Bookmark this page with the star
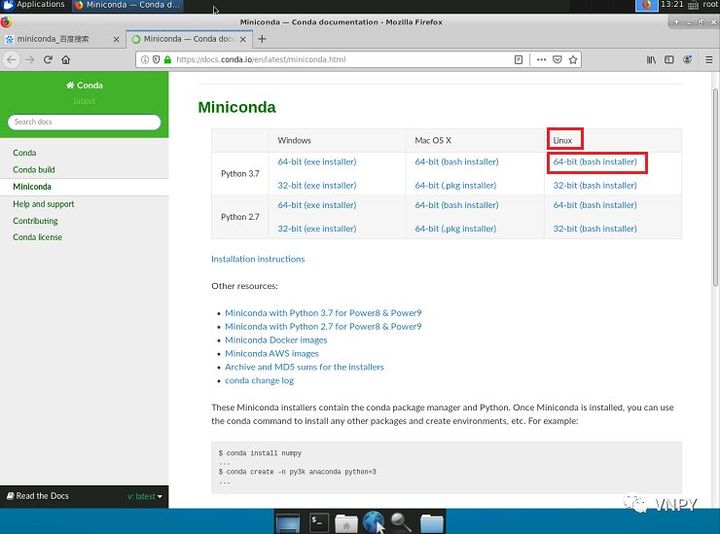Image resolution: width=720 pixels, height=534 pixels. (x=573, y=60)
